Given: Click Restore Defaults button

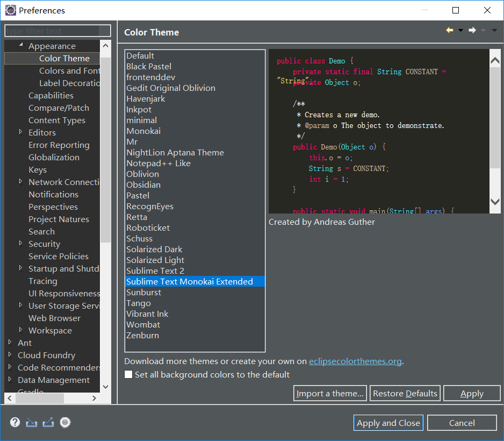Looking at the screenshot, I should tap(405, 393).
